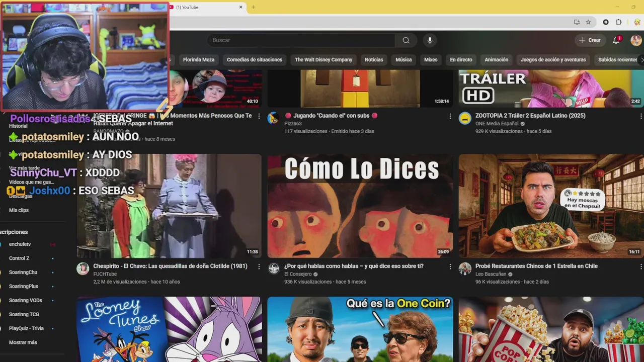
Task: Open Historial in the sidebar
Action: click(18, 126)
